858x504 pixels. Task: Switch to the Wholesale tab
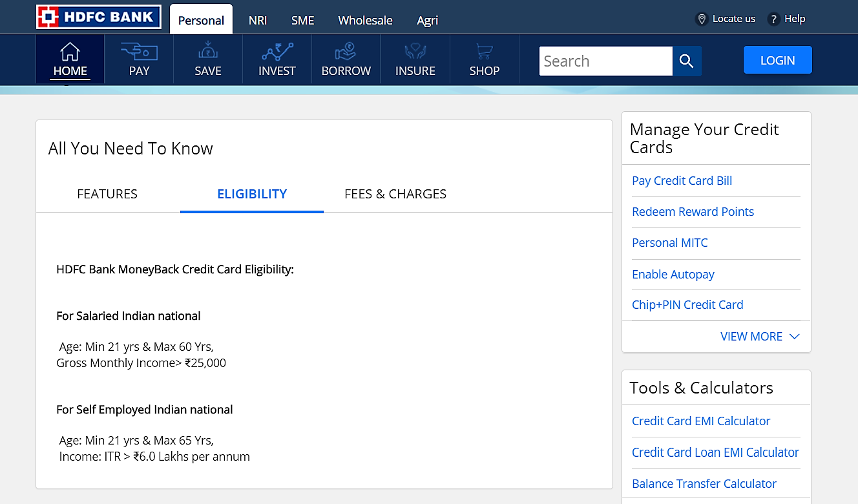(365, 20)
